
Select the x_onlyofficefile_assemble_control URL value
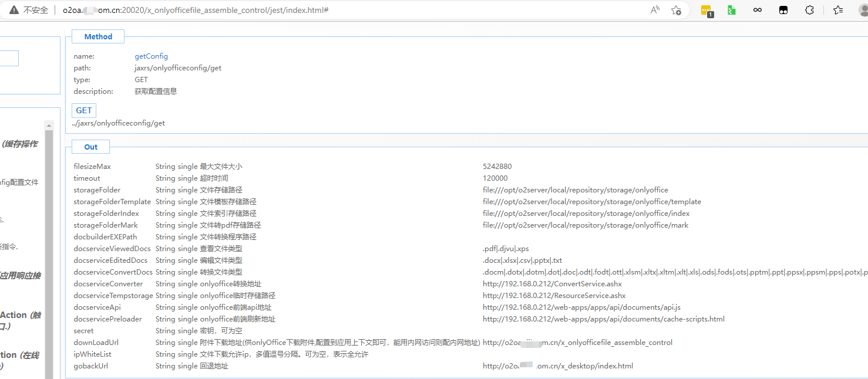coord(578,343)
